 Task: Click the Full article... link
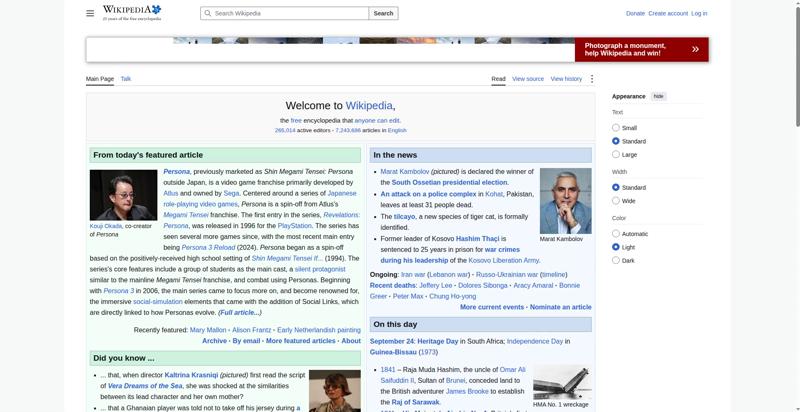(x=239, y=312)
